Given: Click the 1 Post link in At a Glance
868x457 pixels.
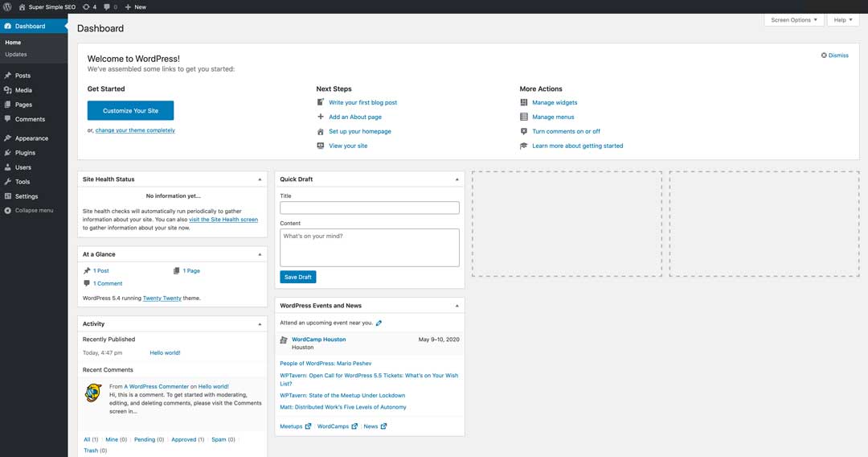Looking at the screenshot, I should pyautogui.click(x=100, y=271).
